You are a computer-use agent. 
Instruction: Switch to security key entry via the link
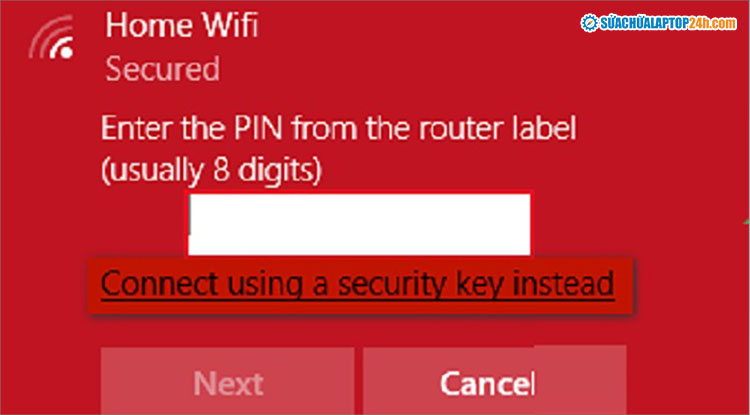click(358, 284)
